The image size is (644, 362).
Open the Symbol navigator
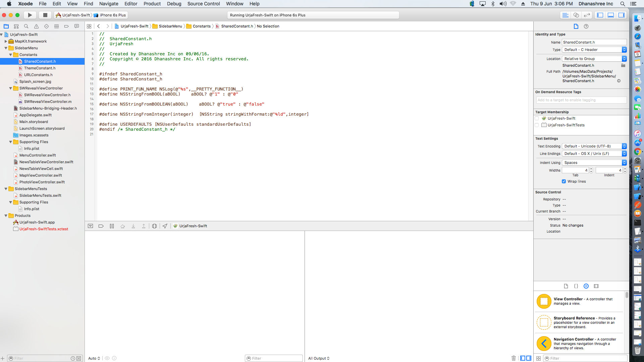click(x=16, y=26)
